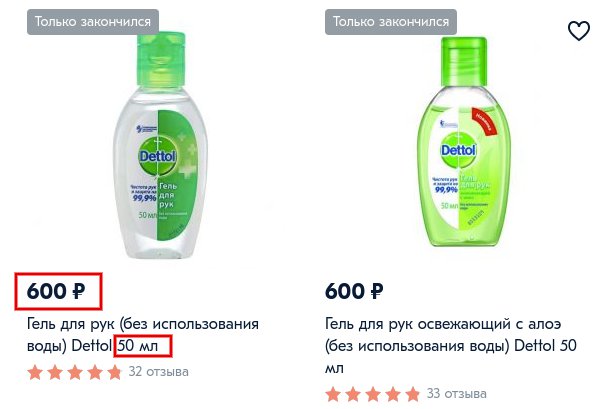Open the green aloe Dettol bottle image
598x409 pixels.
464,142
